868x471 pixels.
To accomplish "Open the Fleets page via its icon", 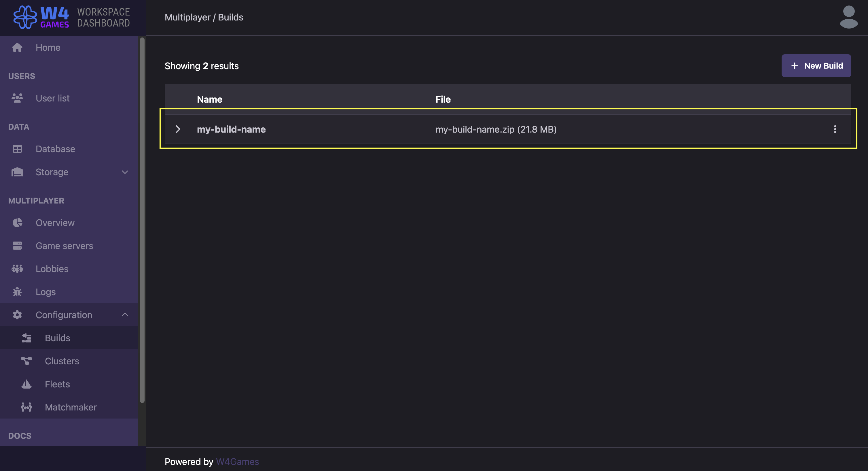I will (26, 384).
